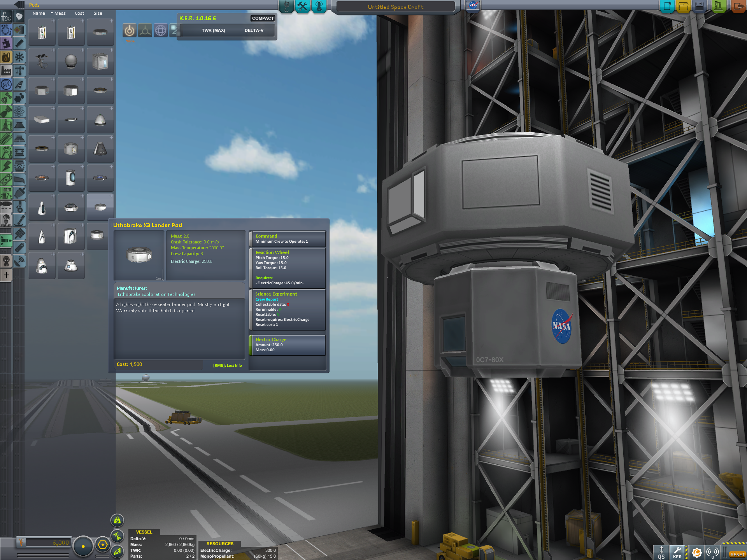Launch the vessel with the green launchpad icon
Image resolution: width=747 pixels, height=560 pixels.
(x=719, y=6)
